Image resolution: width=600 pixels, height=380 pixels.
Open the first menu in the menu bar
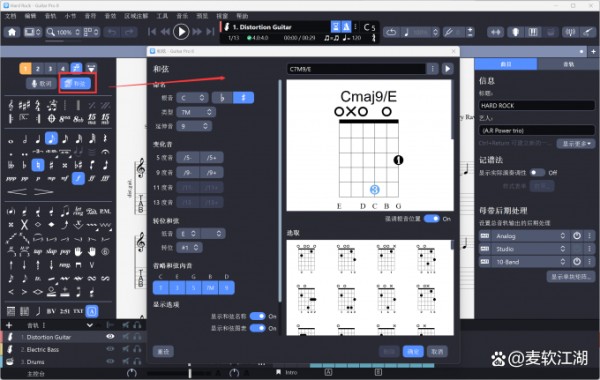tap(11, 16)
